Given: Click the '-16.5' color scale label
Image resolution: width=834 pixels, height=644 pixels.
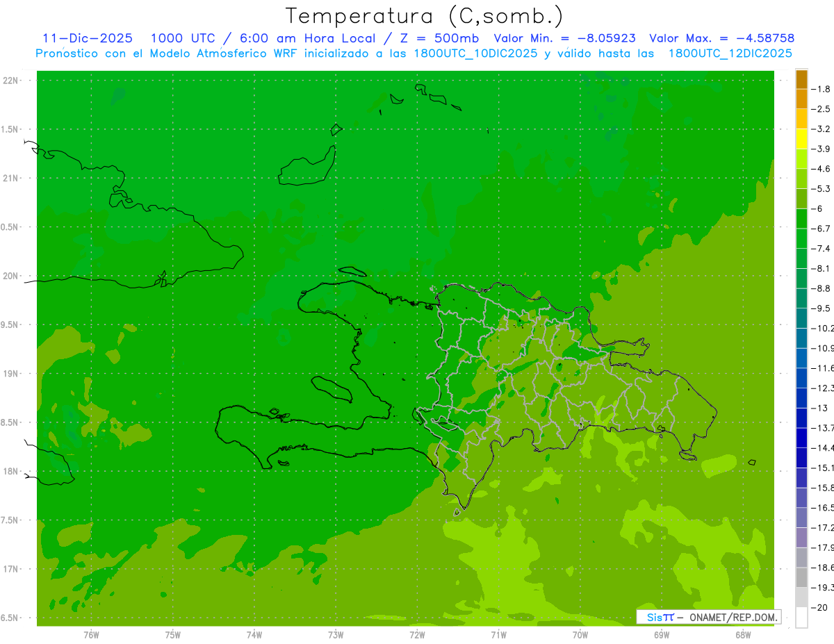Looking at the screenshot, I should click(823, 508).
